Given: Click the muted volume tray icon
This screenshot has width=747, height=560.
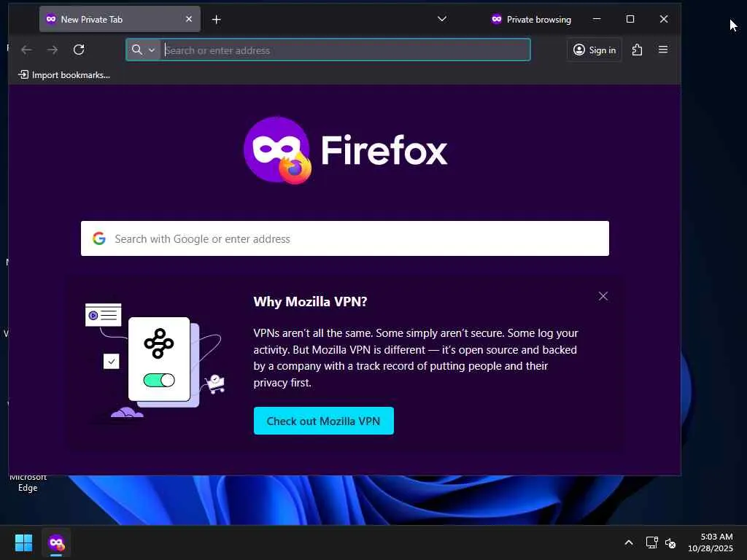Looking at the screenshot, I should click(670, 542).
